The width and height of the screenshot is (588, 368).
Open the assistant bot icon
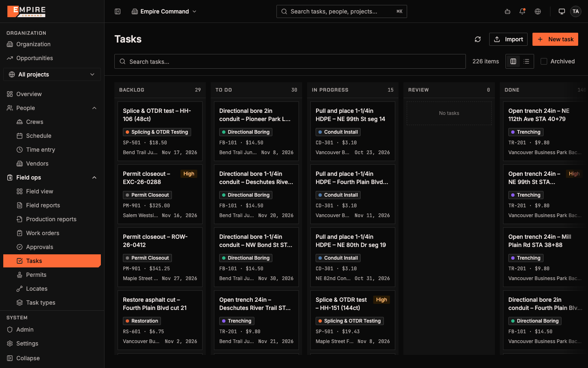click(508, 11)
